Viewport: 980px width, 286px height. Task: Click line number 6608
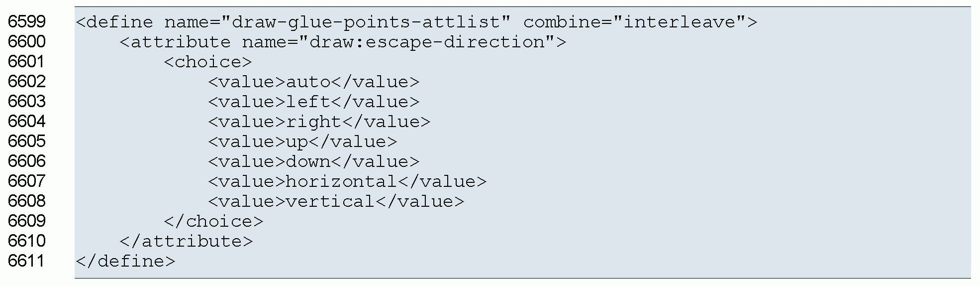click(x=27, y=201)
